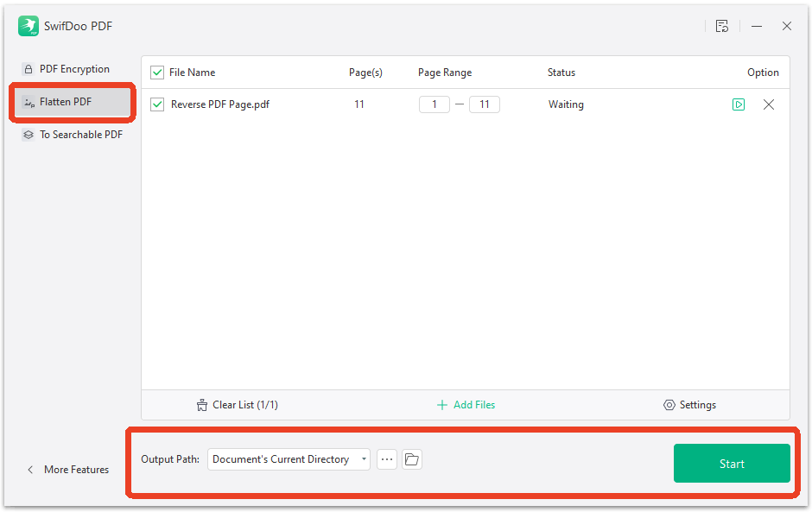Click the Page(s) column header
The height and width of the screenshot is (512, 812).
365,73
